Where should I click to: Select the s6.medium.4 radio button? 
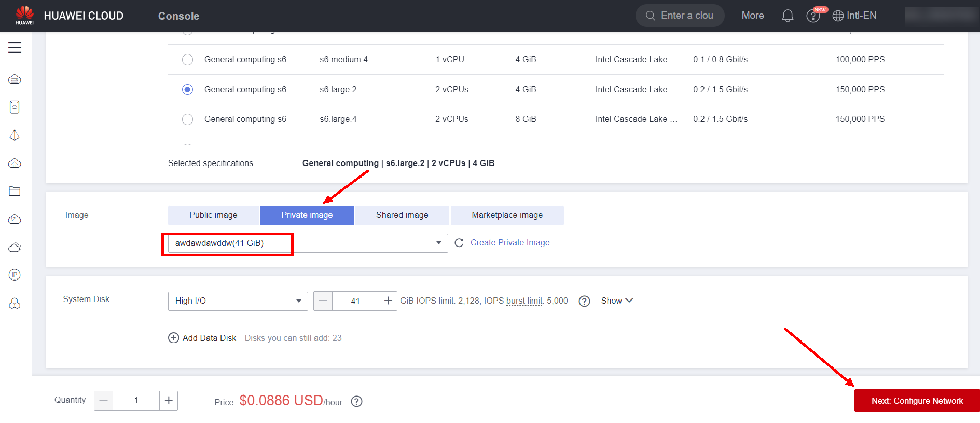188,60
